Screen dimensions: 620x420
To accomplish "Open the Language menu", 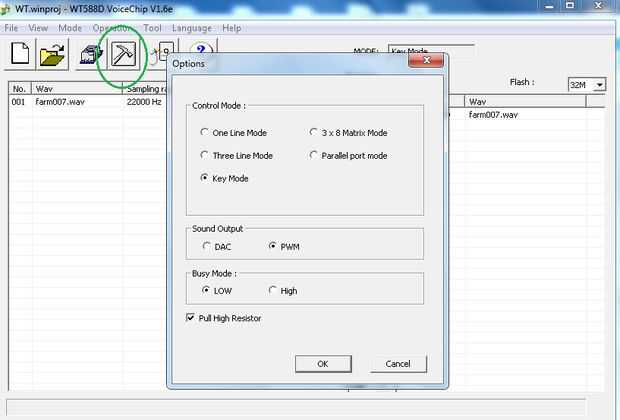I will (192, 28).
